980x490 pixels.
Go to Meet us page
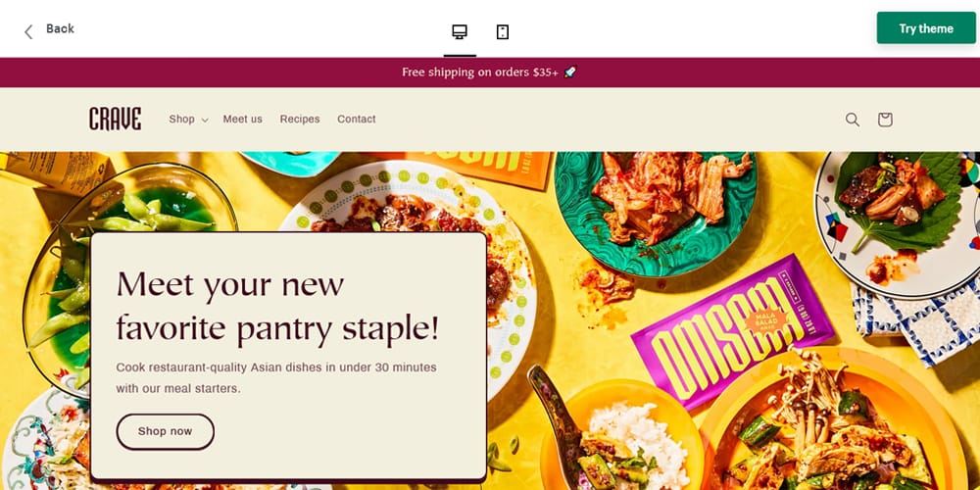click(242, 119)
